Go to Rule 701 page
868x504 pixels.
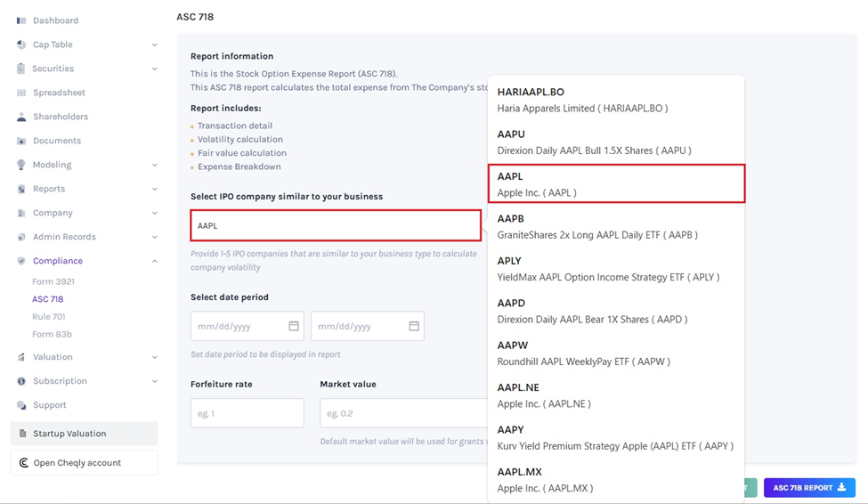coord(48,317)
